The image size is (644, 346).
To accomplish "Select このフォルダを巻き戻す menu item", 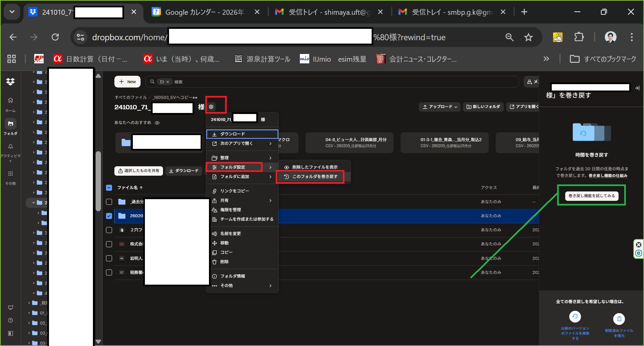I will pos(310,177).
